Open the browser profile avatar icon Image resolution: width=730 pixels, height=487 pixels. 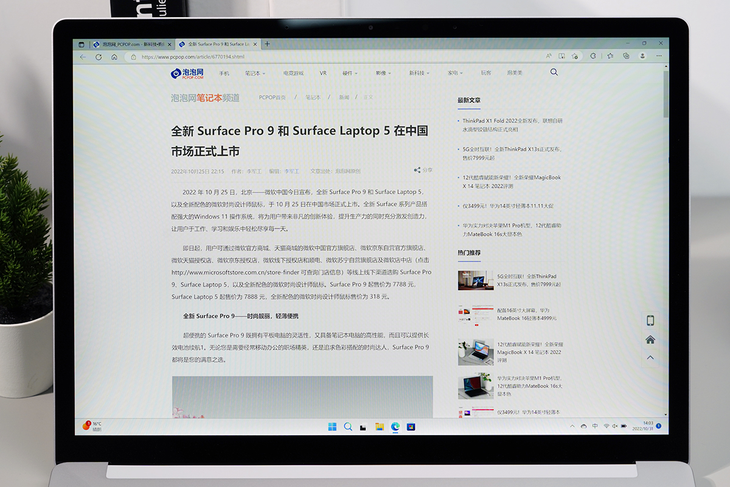coord(642,56)
